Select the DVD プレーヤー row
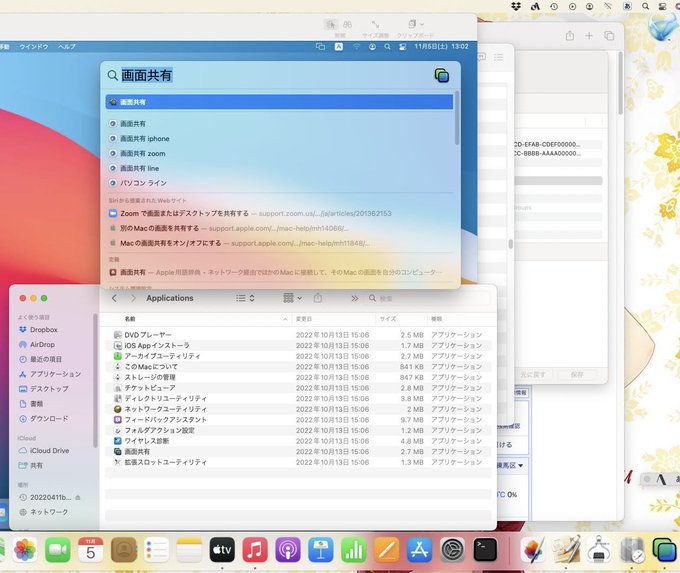 click(298, 335)
